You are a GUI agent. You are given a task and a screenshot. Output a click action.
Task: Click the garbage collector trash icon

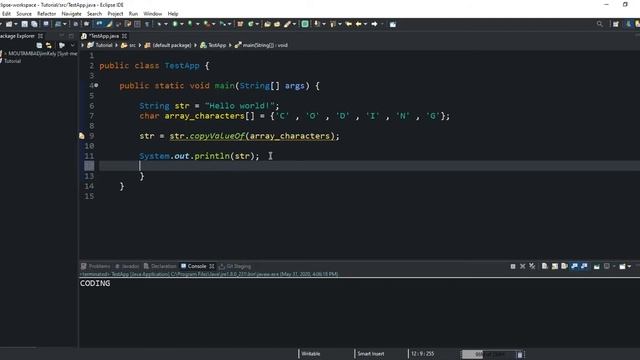pos(520,354)
